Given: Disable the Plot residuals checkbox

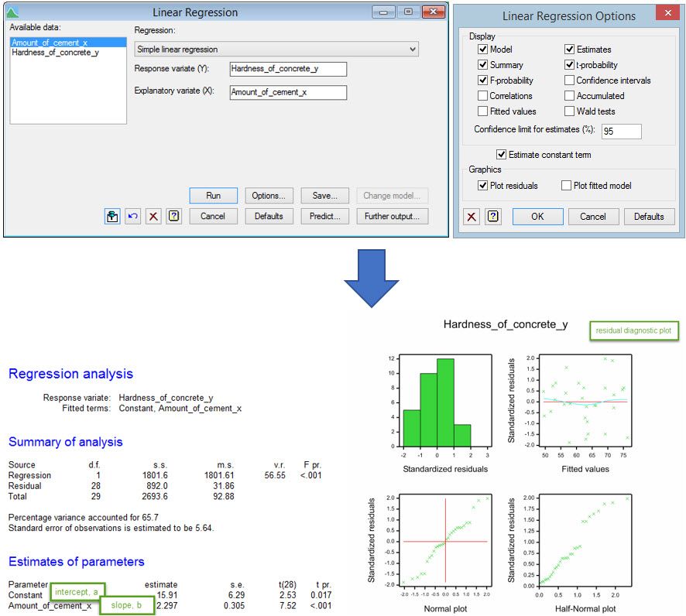Looking at the screenshot, I should pyautogui.click(x=482, y=186).
